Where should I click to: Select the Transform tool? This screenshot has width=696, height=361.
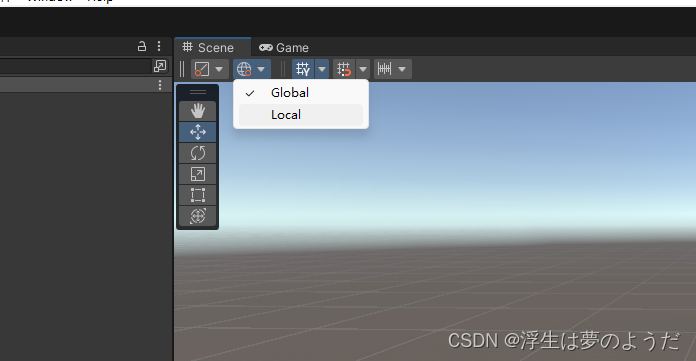(x=198, y=216)
